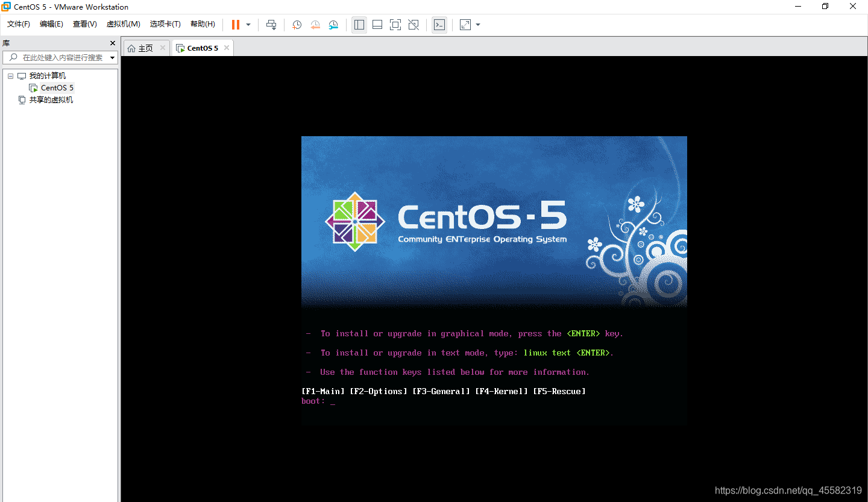The image size is (868, 502).
Task: Open the 虚拟机(M) menu
Action: [x=124, y=24]
